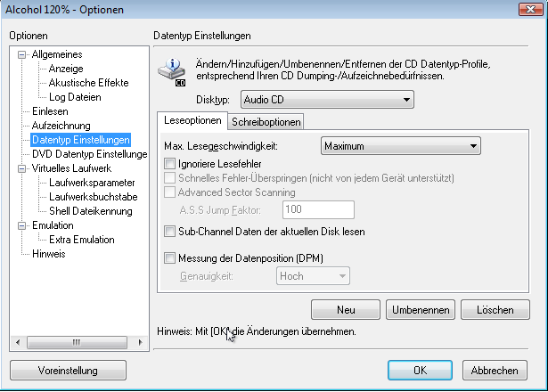
Task: Select Datentyp Einstellungen tree item
Action: tap(81, 140)
